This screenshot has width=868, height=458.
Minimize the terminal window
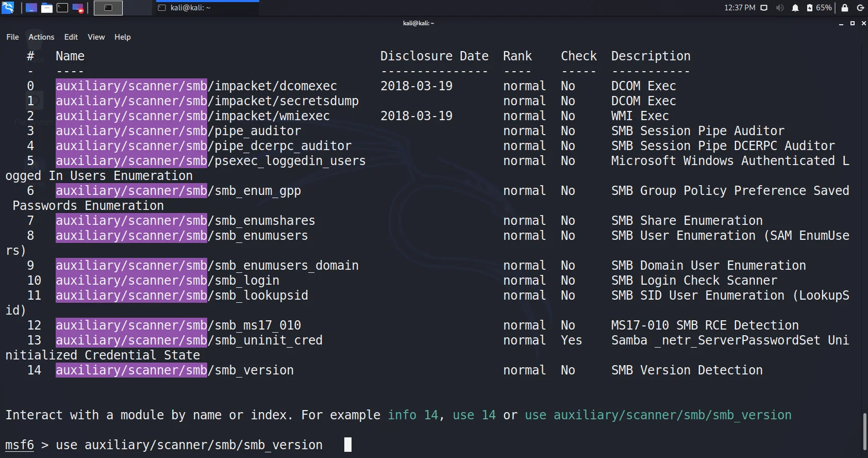(x=841, y=23)
